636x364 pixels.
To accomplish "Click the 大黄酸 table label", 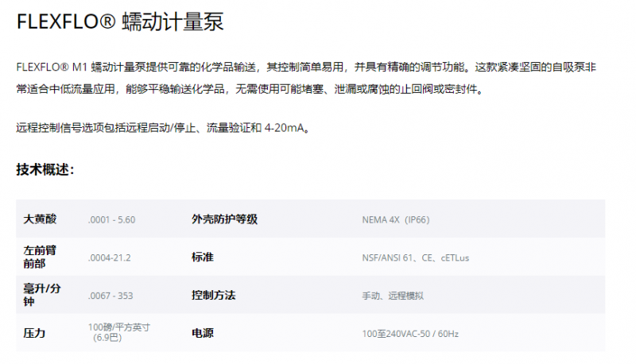I will tap(40, 219).
